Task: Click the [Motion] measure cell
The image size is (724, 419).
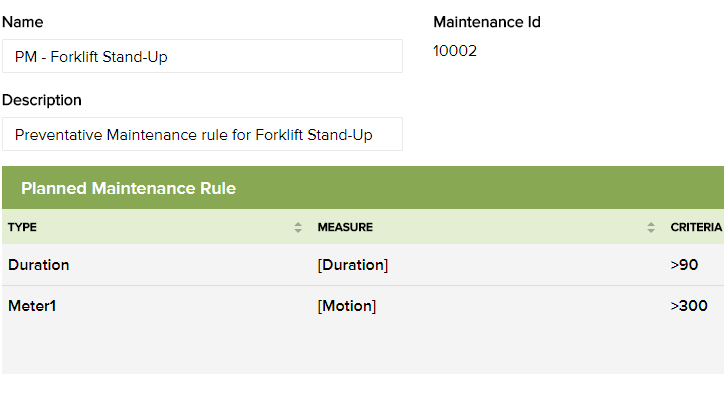Action: [347, 306]
